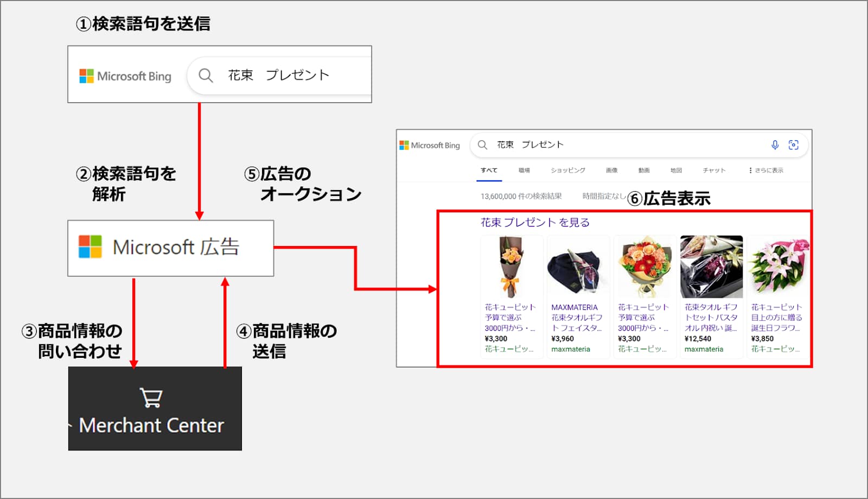868x499 pixels.
Task: Click the microphone voice search icon
Action: pyautogui.click(x=775, y=145)
